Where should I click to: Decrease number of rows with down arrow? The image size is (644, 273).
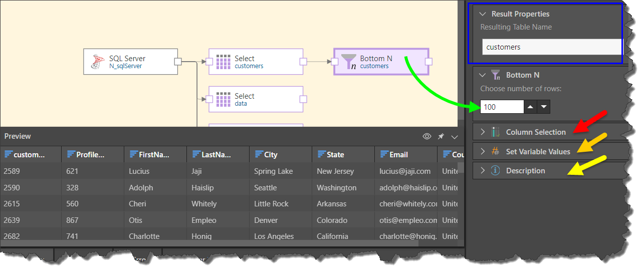(x=544, y=107)
